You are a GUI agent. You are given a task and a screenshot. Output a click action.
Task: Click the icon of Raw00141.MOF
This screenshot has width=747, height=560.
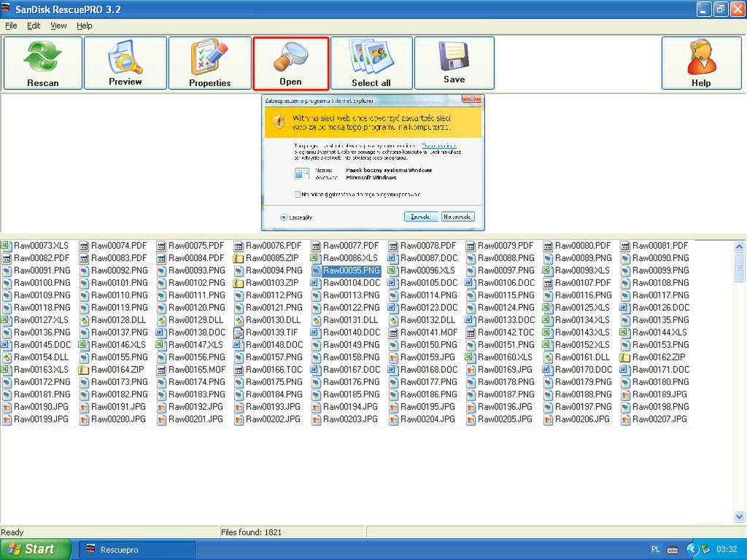coord(392,332)
